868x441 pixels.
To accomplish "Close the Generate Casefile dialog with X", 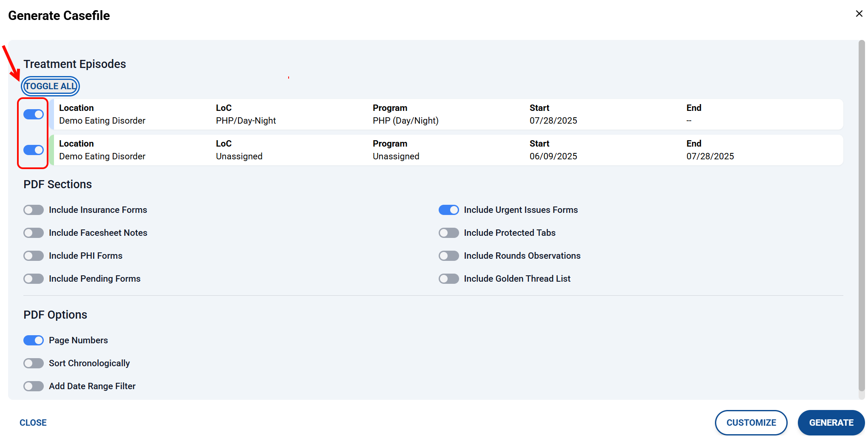I will point(859,14).
